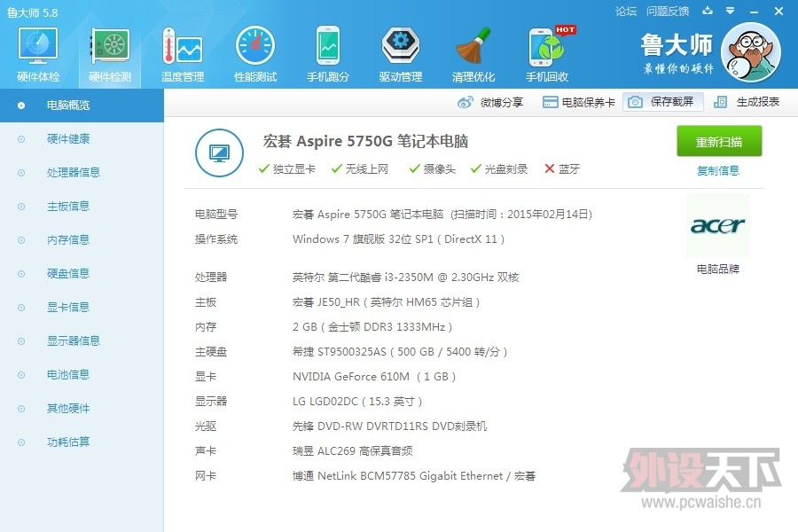Open the title bar dropdown menu arrow
The height and width of the screenshot is (532, 798).
click(x=730, y=11)
